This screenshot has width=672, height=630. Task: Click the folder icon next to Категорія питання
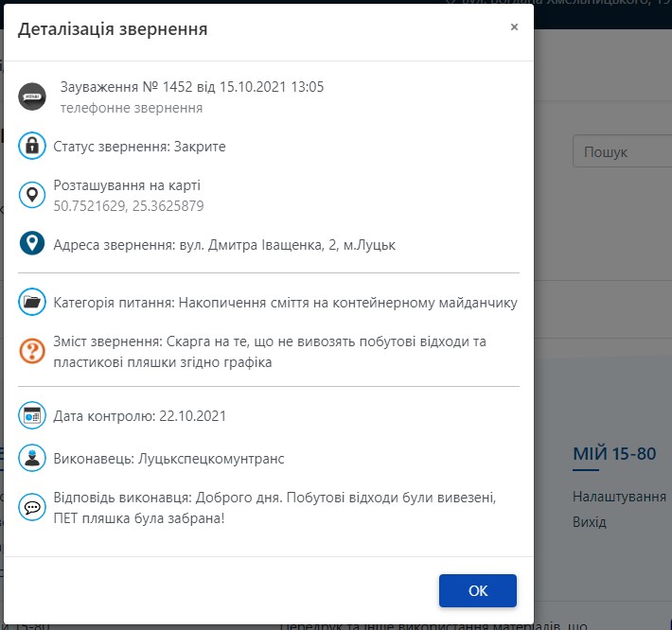coord(33,303)
